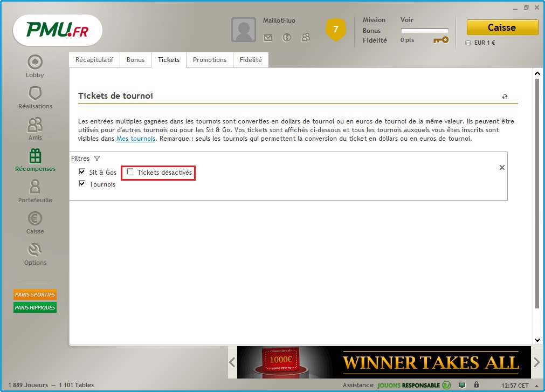Open the Mes tournois link
The width and height of the screenshot is (545, 392).
tap(136, 139)
